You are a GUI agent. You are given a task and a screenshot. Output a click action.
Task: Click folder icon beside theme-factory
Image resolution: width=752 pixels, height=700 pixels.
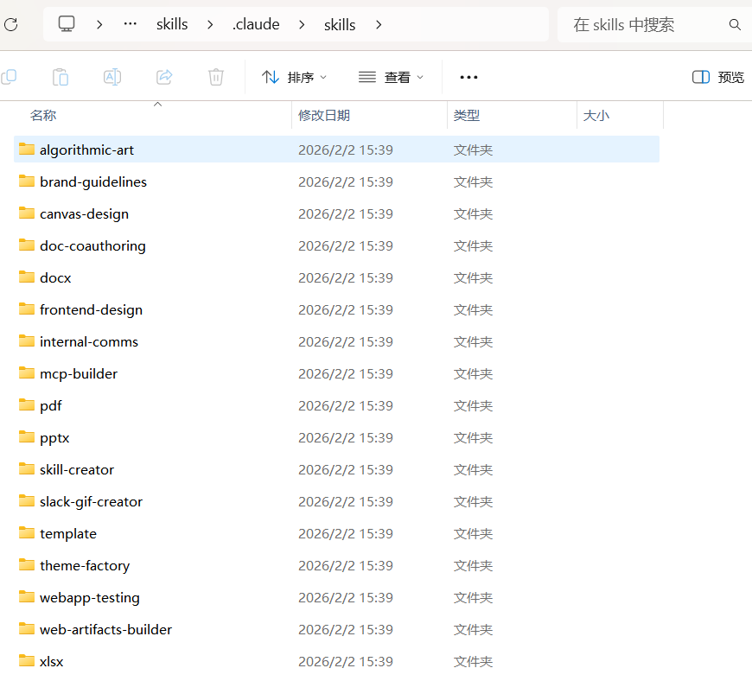(27, 565)
